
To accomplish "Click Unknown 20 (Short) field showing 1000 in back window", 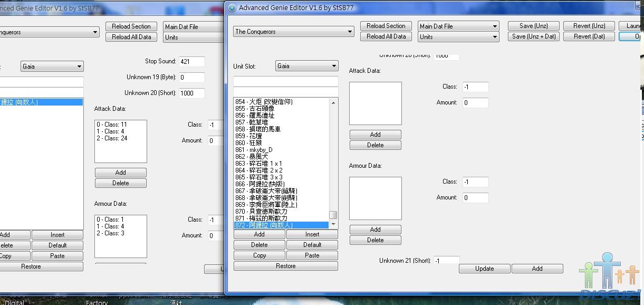I will [191, 93].
